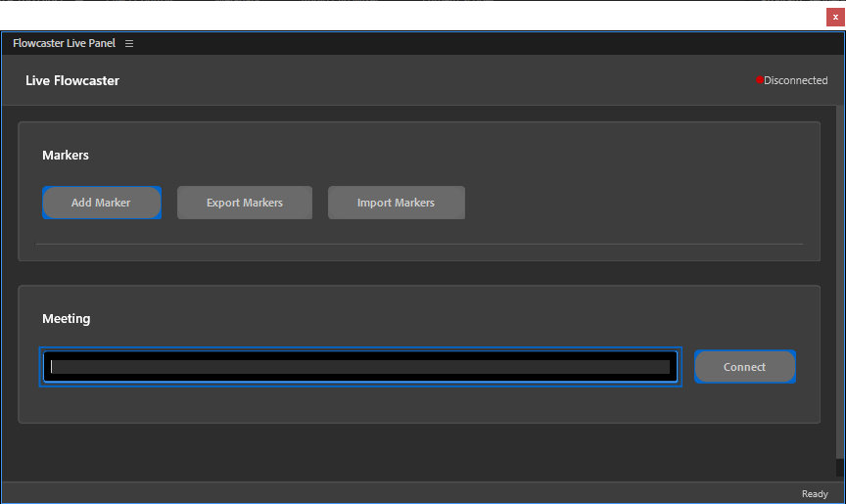
Task: Click Export Markers
Action: (x=245, y=203)
